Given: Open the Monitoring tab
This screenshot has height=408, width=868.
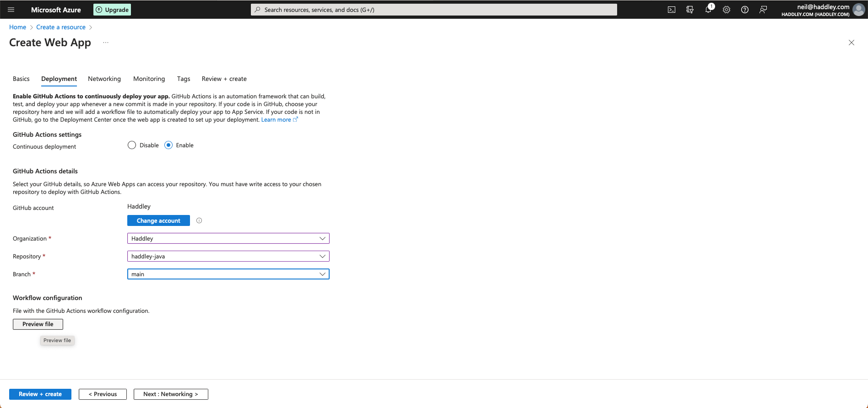Looking at the screenshot, I should pyautogui.click(x=149, y=79).
